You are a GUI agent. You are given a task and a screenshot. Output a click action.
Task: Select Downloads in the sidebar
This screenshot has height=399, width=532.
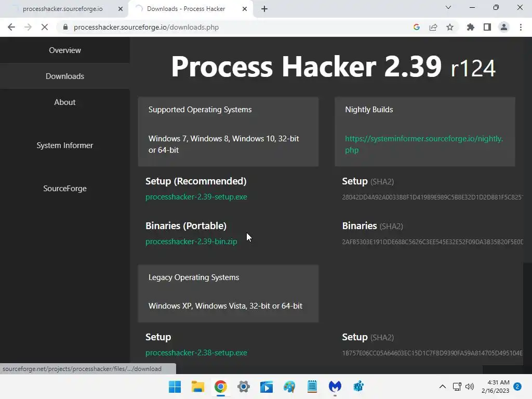[x=65, y=76]
